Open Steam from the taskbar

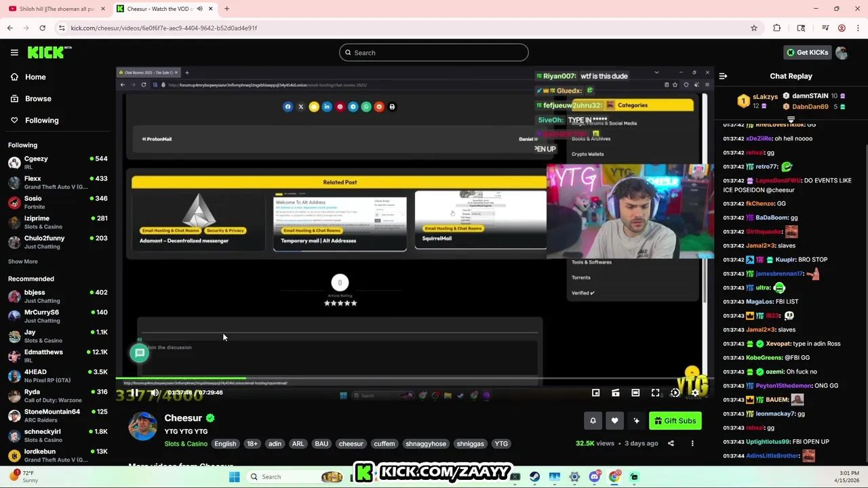pos(534,476)
